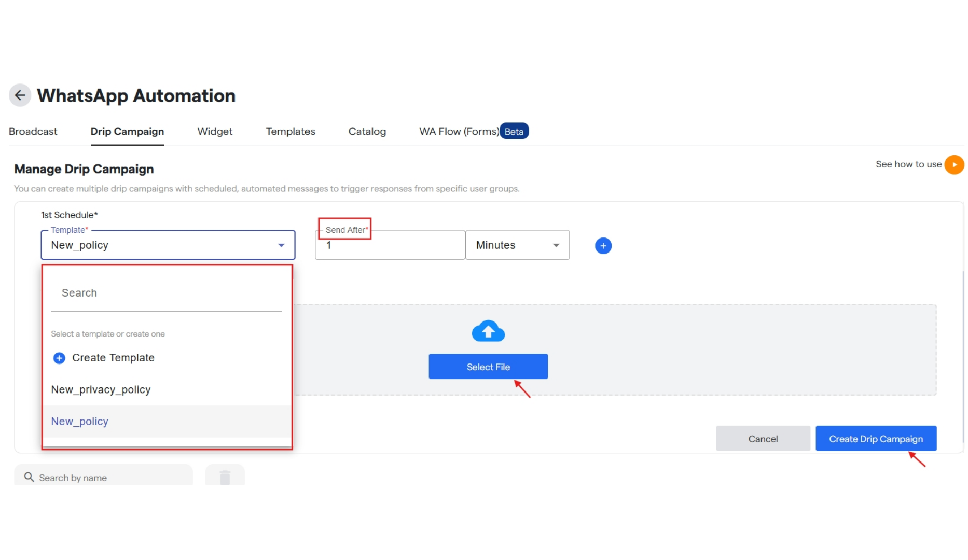968x560 pixels.
Task: Click the Beta badge next to WA Flow
Action: [x=514, y=132]
